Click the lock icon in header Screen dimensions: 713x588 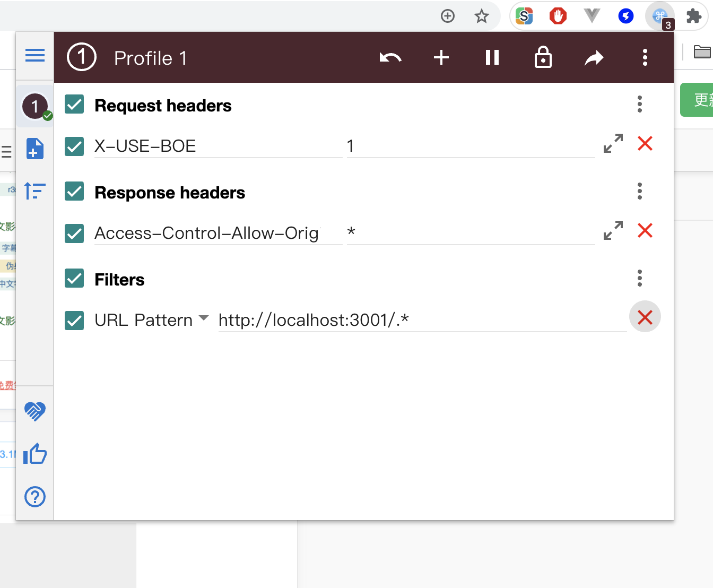point(543,57)
